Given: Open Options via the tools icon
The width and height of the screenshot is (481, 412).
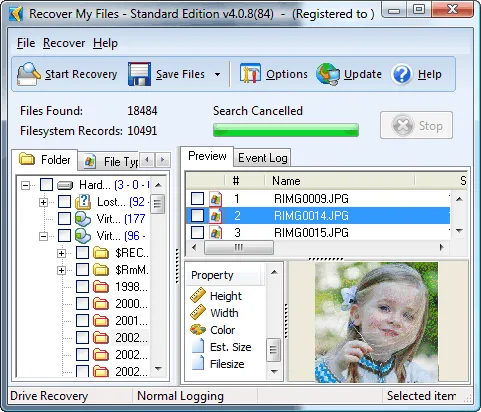Looking at the screenshot, I should (x=250, y=74).
